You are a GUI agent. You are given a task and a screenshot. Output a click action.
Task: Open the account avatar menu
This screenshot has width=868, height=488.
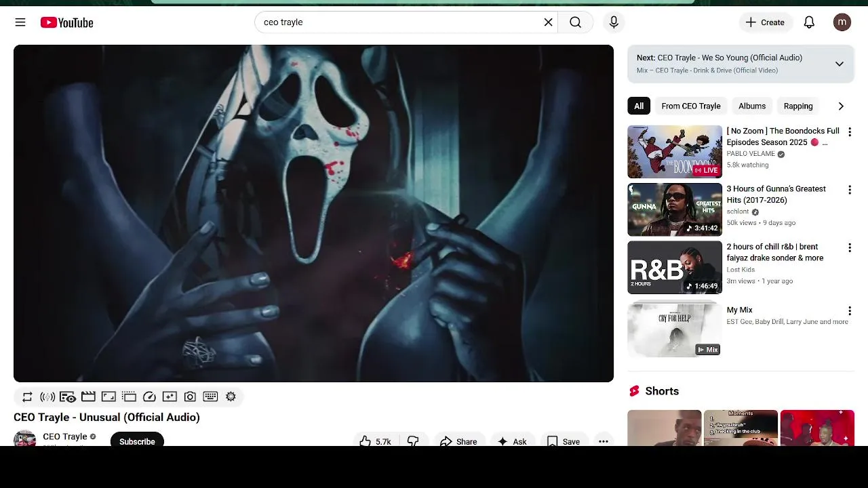click(842, 22)
